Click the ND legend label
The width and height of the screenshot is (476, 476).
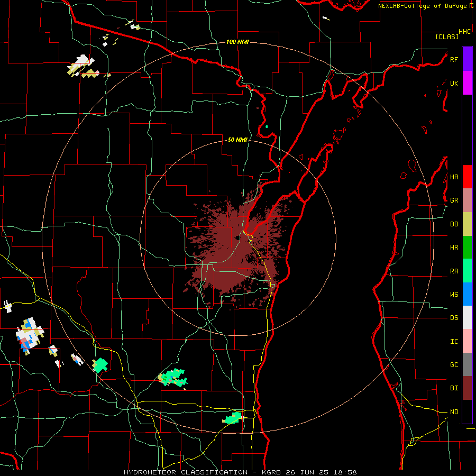454,412
